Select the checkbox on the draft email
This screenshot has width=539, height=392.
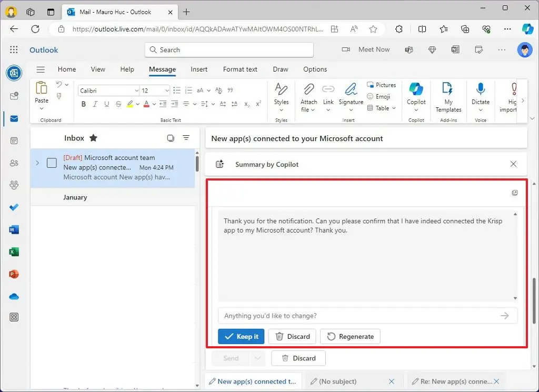[52, 163]
